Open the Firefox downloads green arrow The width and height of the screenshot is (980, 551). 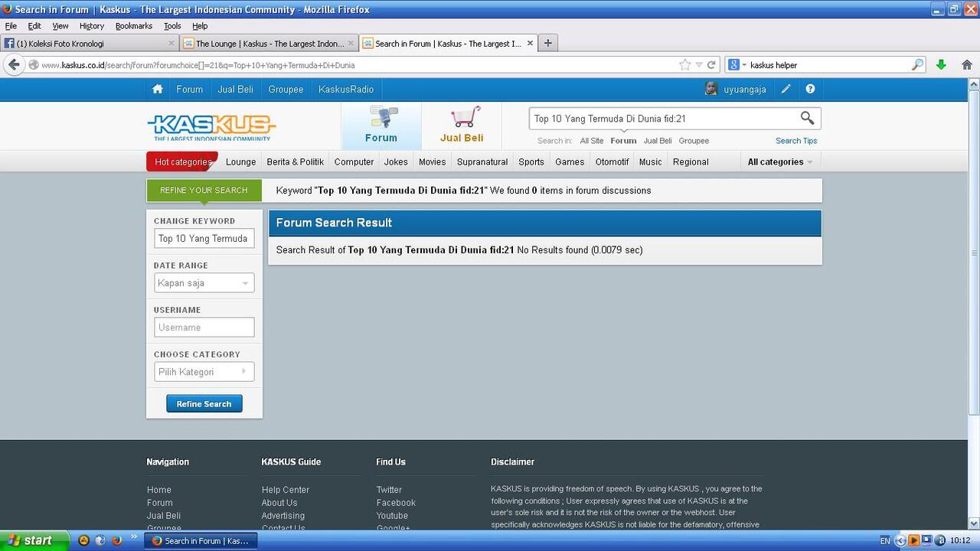941,65
